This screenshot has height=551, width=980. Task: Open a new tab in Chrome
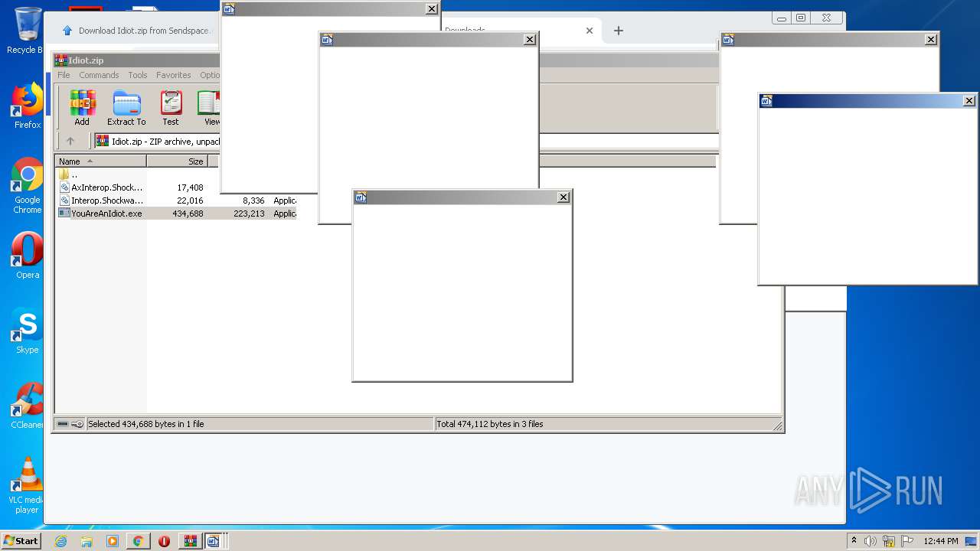pos(619,31)
